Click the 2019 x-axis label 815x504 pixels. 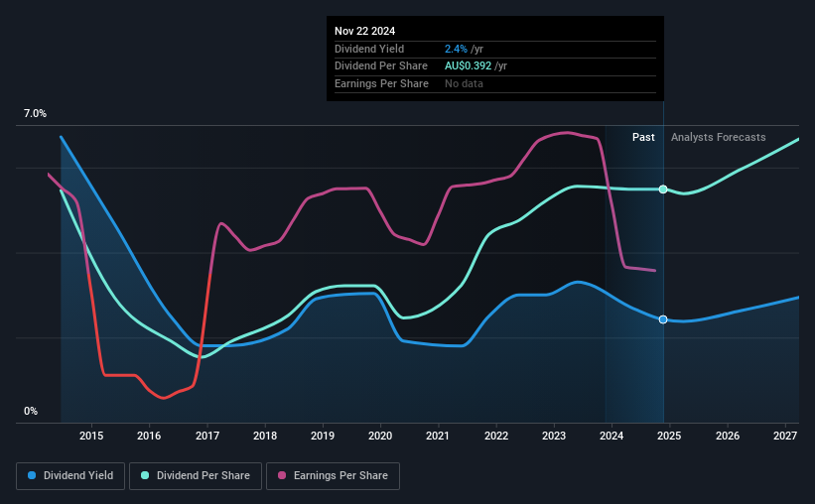point(323,436)
